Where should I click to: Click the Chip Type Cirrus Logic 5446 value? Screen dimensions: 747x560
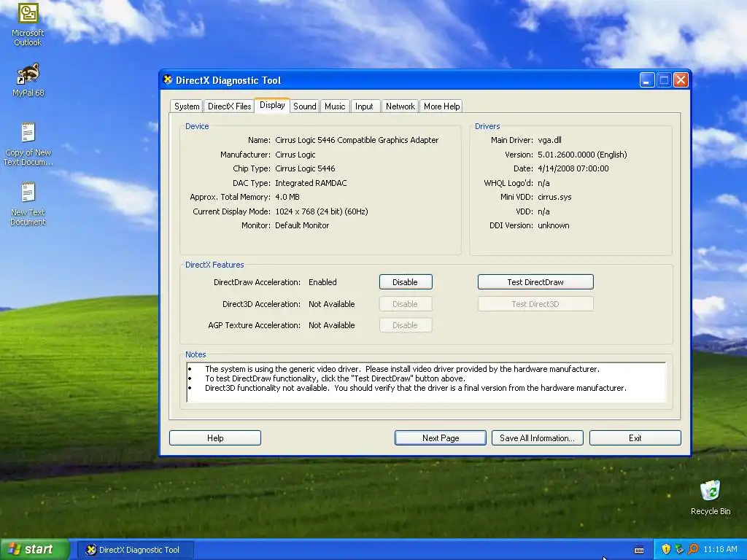[305, 168]
